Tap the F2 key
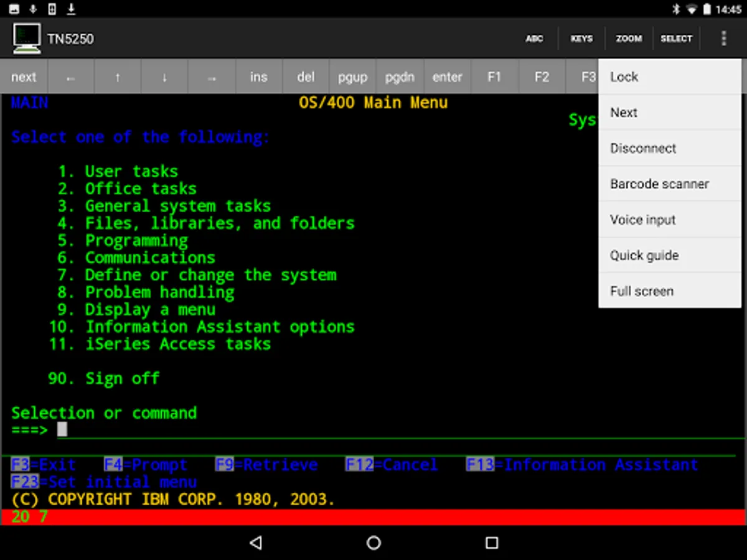The image size is (747, 560). (542, 77)
